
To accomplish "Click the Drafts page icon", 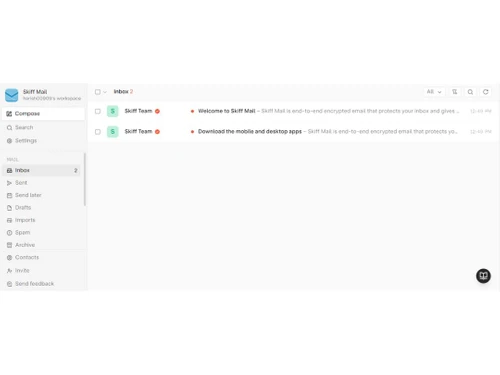I will tap(9, 208).
